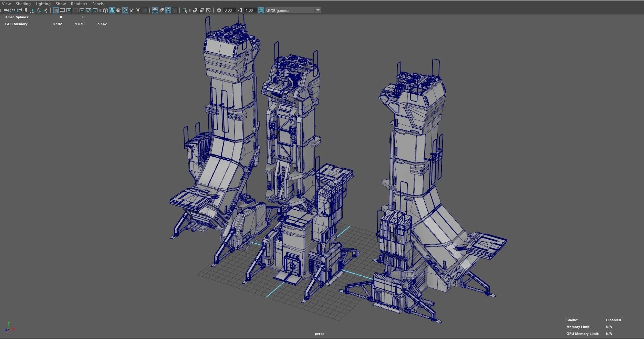
Task: Select the Grease Pencil tool icon
Action: coord(45,10)
